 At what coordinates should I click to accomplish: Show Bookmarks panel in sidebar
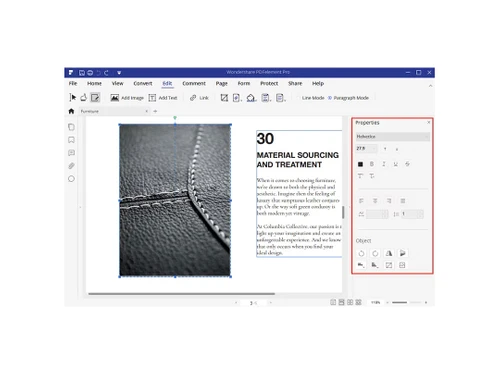(x=71, y=140)
